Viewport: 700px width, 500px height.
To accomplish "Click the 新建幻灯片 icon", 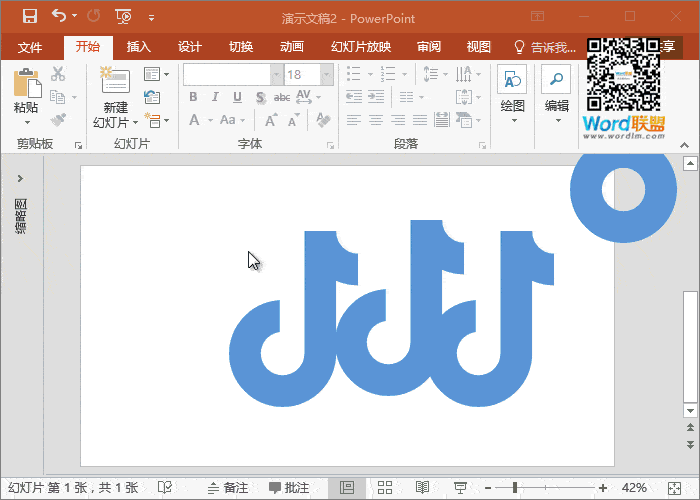I will coord(115,79).
